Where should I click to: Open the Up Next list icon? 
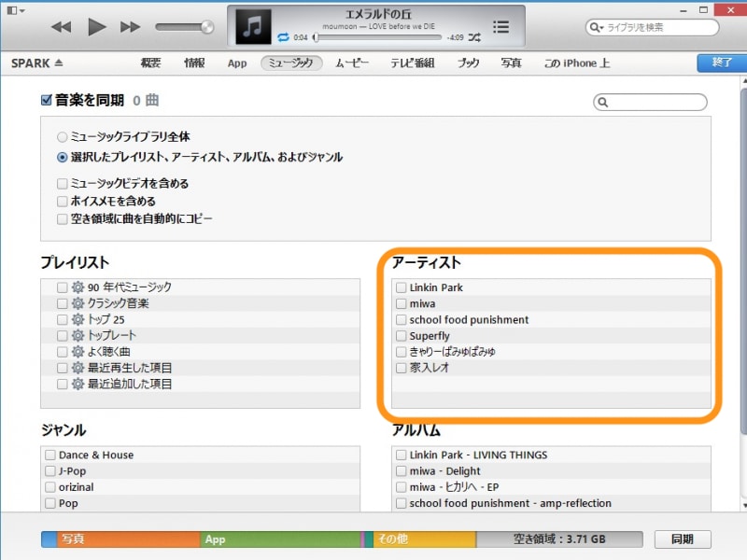(x=500, y=27)
